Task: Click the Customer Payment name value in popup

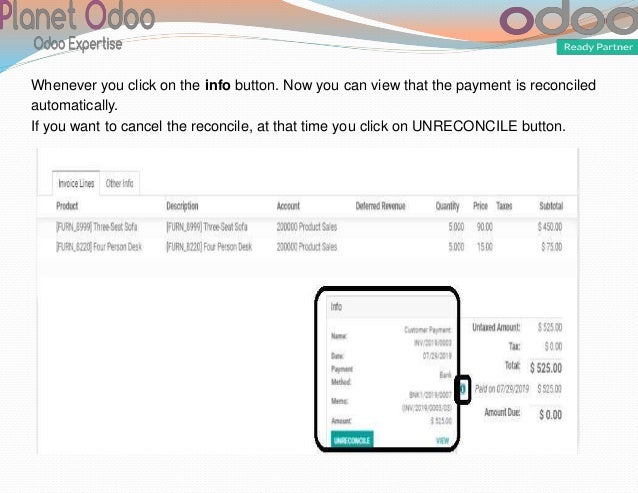Action: [428, 336]
